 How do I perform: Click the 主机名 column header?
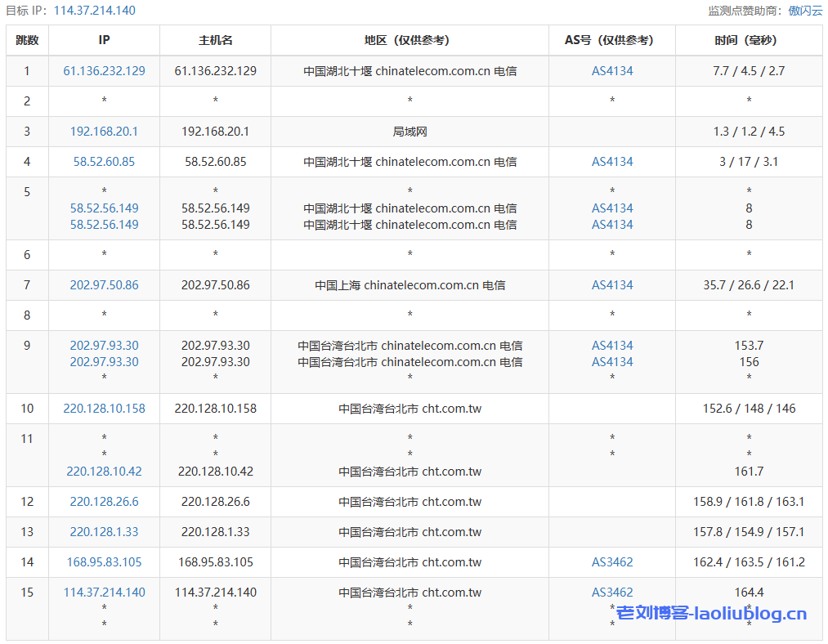[215, 40]
